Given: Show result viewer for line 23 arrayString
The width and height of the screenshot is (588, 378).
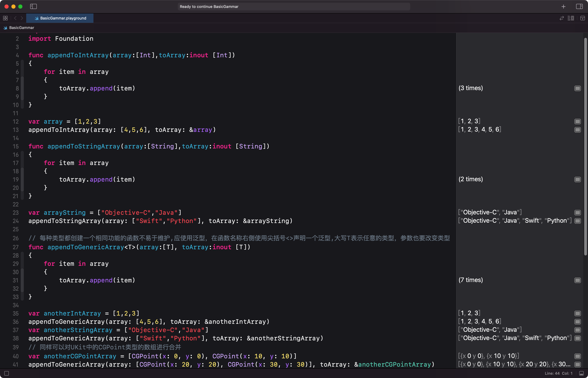Looking at the screenshot, I should [x=577, y=213].
